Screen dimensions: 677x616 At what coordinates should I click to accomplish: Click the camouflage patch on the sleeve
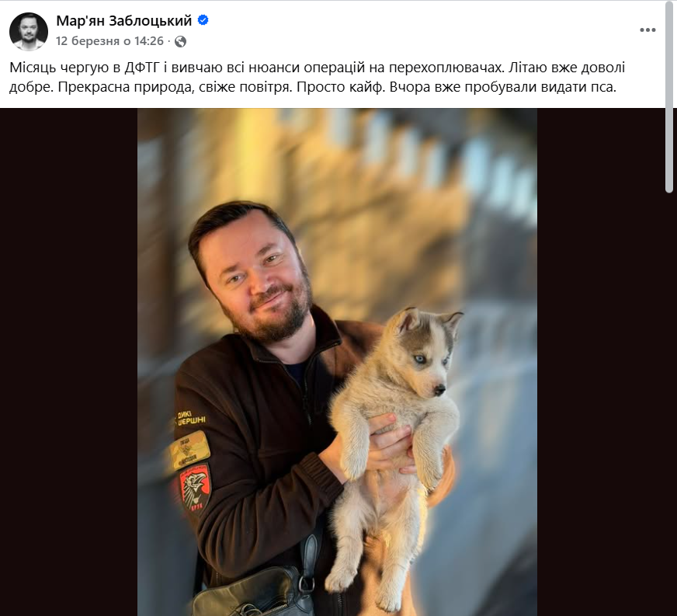(x=189, y=450)
